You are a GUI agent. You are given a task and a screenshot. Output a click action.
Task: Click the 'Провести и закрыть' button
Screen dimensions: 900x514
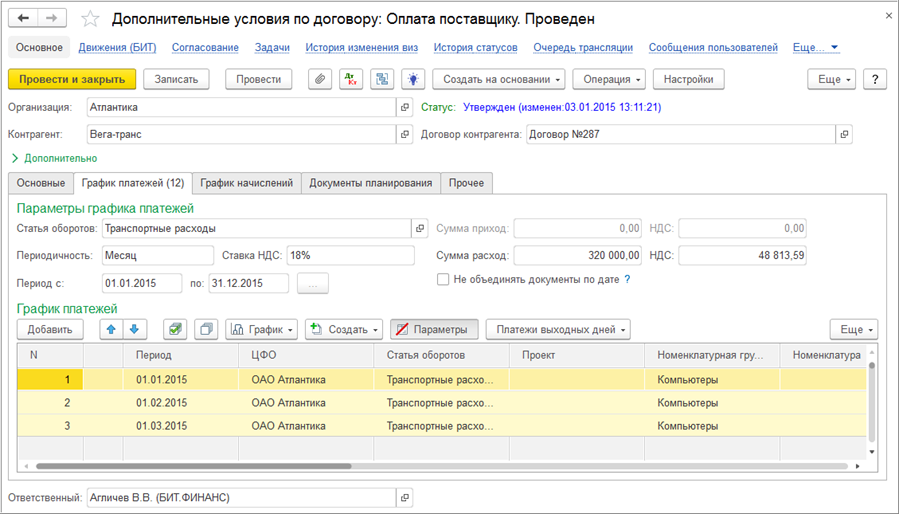[x=72, y=79]
